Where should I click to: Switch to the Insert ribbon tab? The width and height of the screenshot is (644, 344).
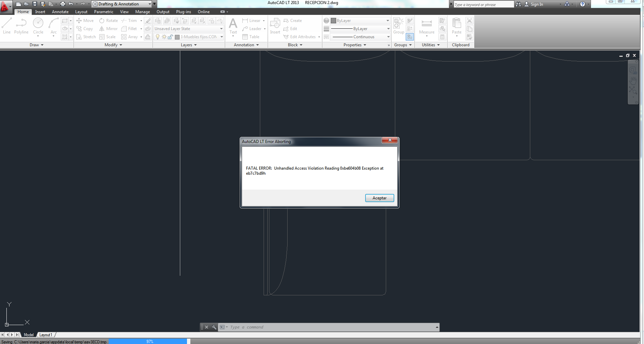pos(40,11)
